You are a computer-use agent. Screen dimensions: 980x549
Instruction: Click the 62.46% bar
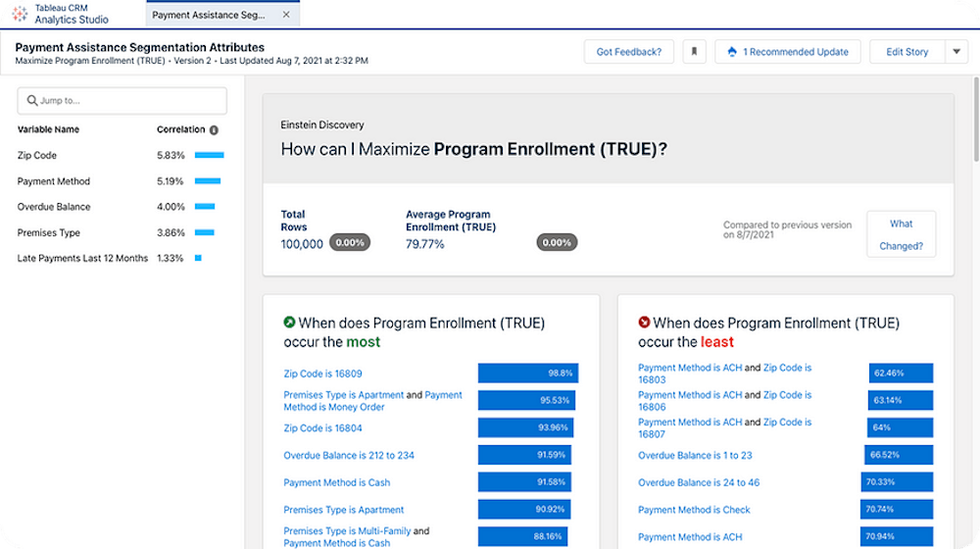tap(901, 374)
